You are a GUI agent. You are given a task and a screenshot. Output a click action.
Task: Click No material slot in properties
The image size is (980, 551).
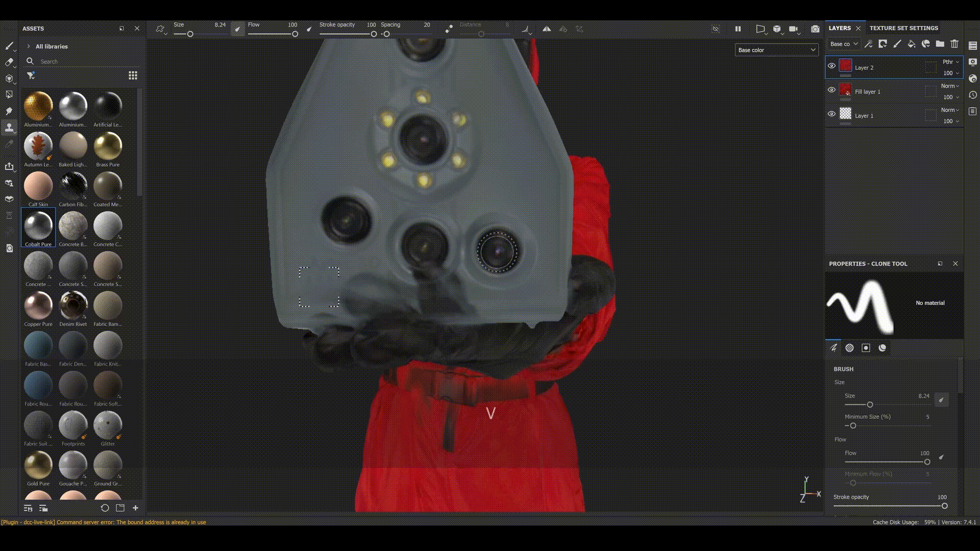click(x=930, y=303)
